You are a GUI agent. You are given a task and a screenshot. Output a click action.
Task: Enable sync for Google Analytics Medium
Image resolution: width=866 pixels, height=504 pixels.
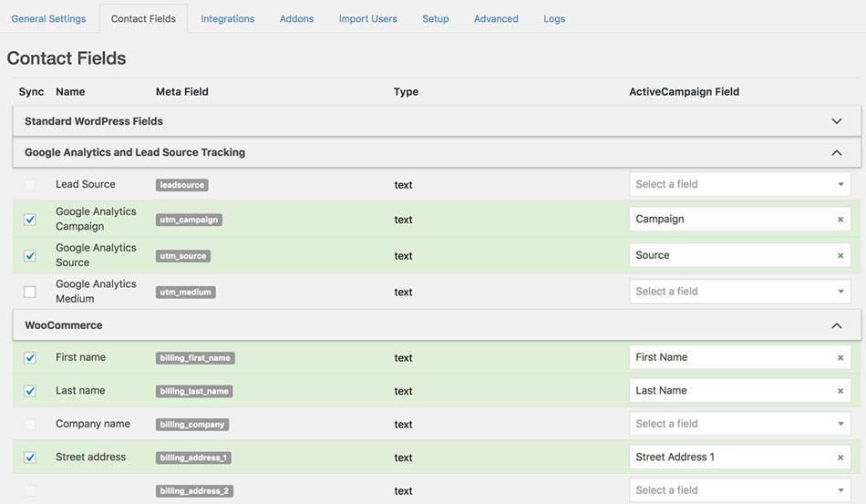30,292
